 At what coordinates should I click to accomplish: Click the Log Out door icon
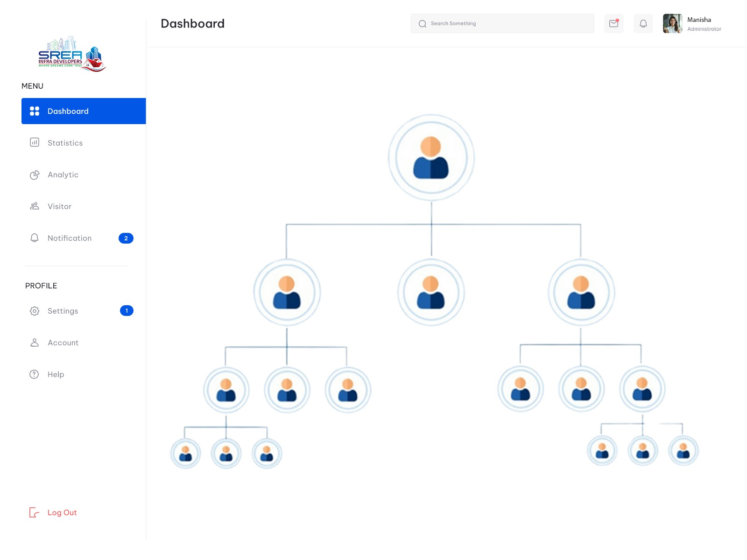tap(34, 512)
